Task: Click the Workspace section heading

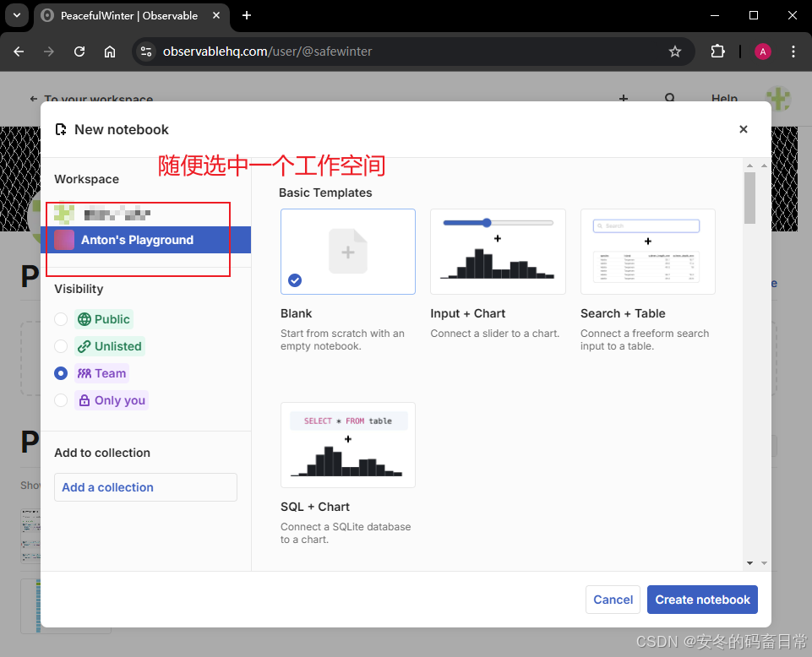Action: [x=86, y=179]
